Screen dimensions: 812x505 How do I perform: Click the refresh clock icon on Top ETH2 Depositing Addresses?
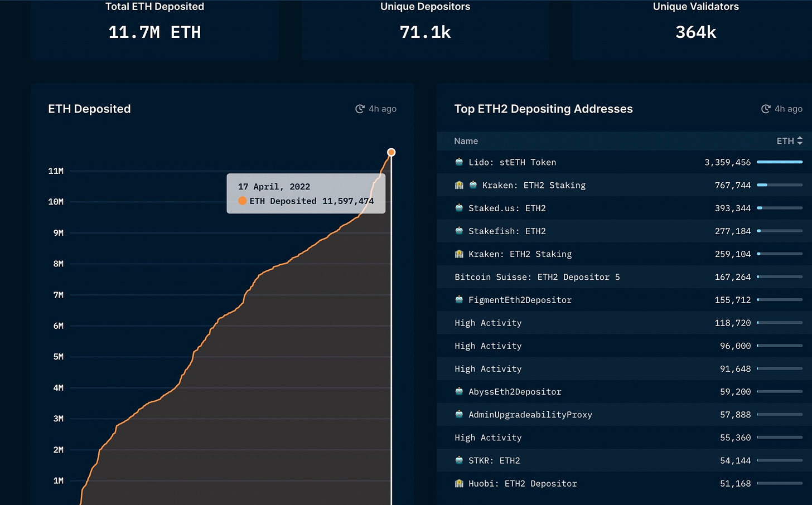766,109
